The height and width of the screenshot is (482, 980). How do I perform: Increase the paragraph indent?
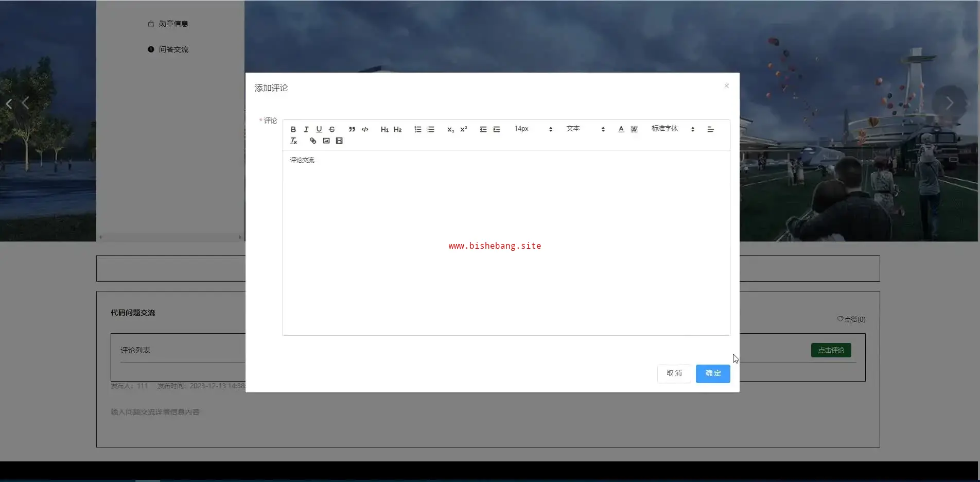tap(497, 129)
